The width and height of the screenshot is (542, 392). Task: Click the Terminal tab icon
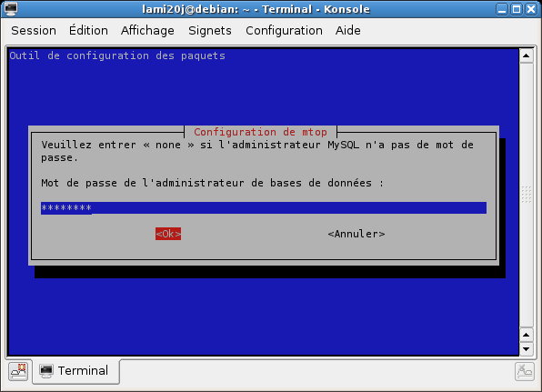pos(46,371)
